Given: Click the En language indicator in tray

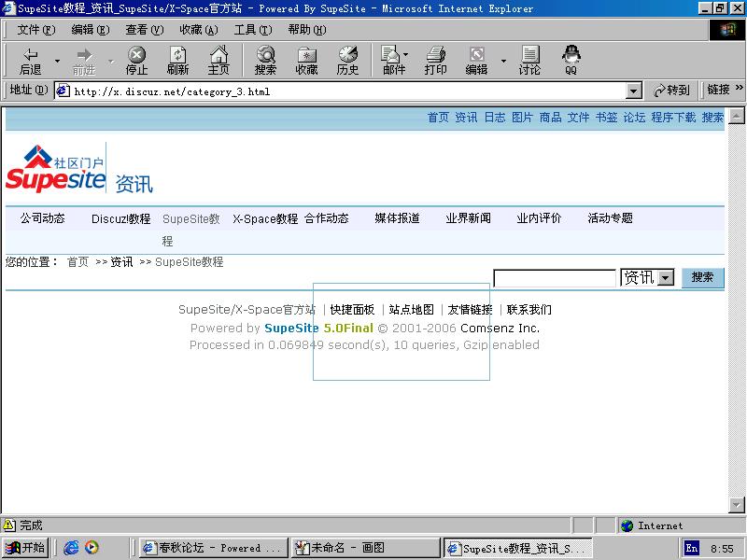Looking at the screenshot, I should click(692, 548).
